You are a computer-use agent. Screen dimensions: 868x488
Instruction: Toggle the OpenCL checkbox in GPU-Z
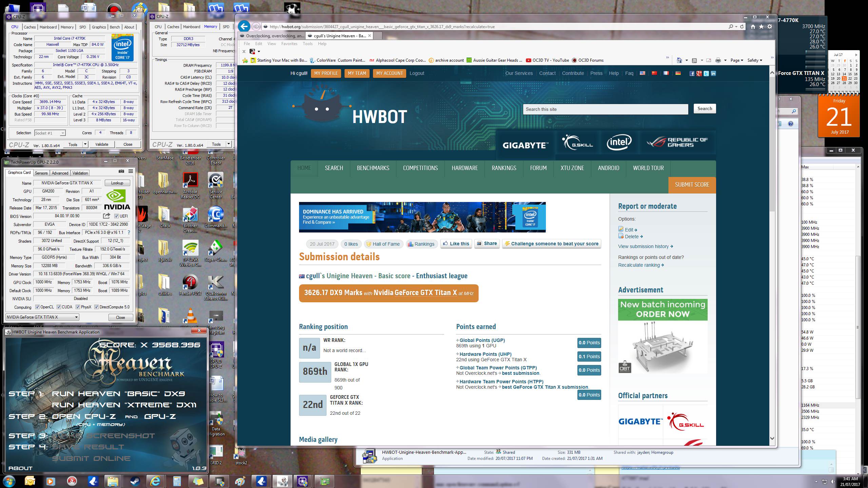(x=37, y=307)
